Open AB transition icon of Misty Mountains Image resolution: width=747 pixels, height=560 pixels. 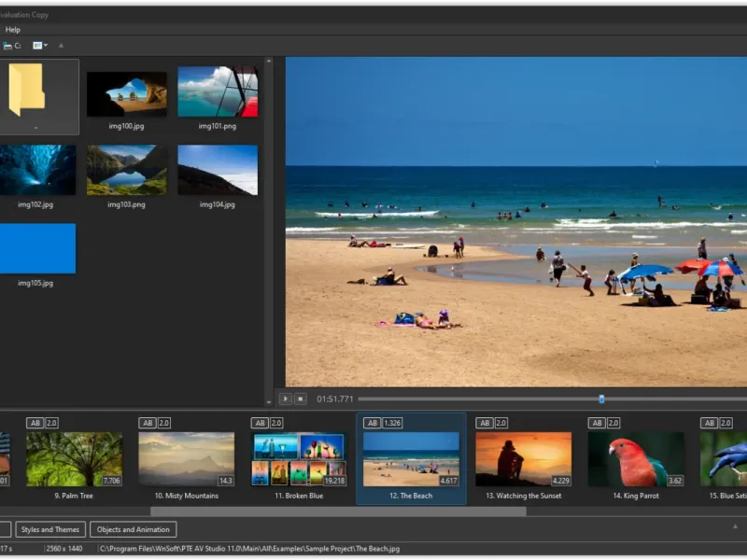[x=148, y=423]
